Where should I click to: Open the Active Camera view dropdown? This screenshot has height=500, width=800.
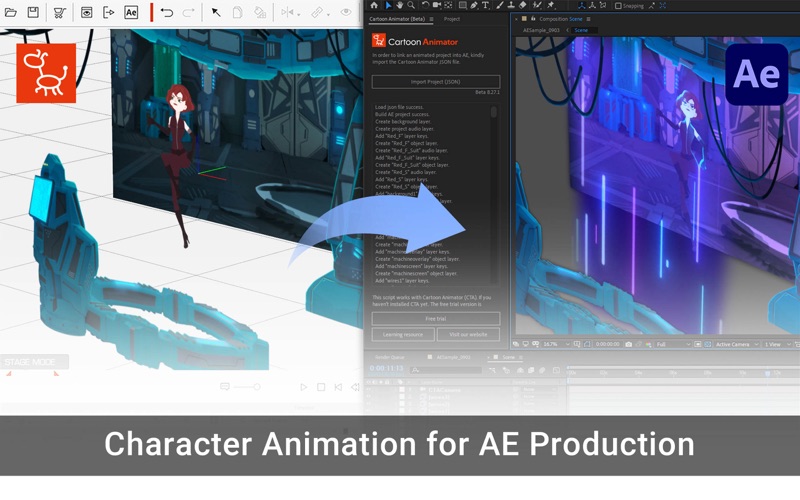pyautogui.click(x=737, y=344)
